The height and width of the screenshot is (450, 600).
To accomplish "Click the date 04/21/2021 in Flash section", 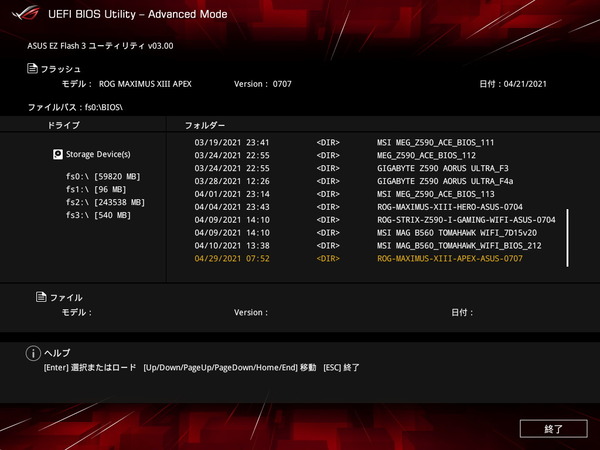I will [525, 84].
